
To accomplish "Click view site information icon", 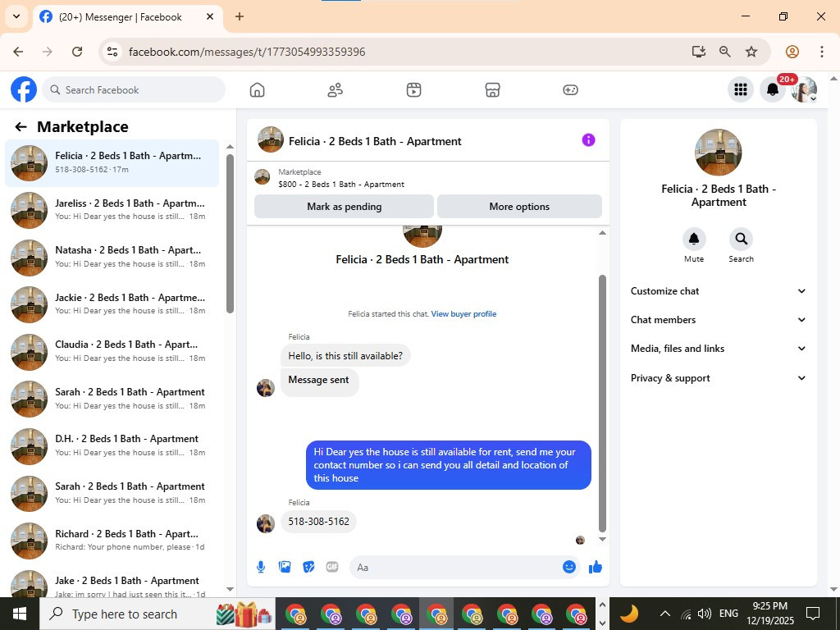I will click(x=112, y=52).
